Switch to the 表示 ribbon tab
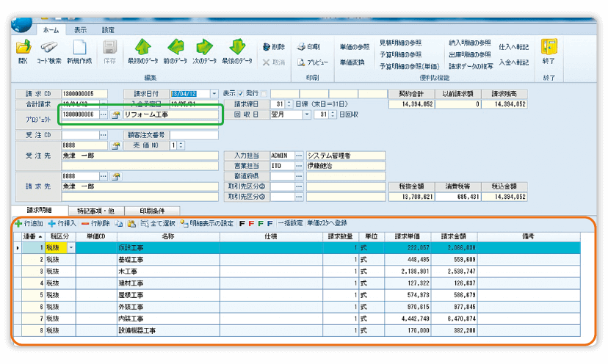 (x=81, y=30)
